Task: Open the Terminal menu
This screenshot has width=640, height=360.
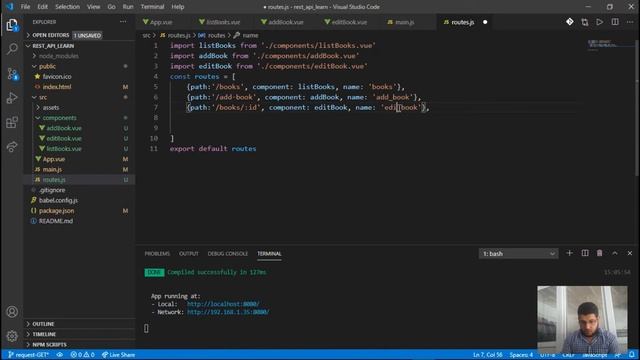Action: click(x=152, y=7)
